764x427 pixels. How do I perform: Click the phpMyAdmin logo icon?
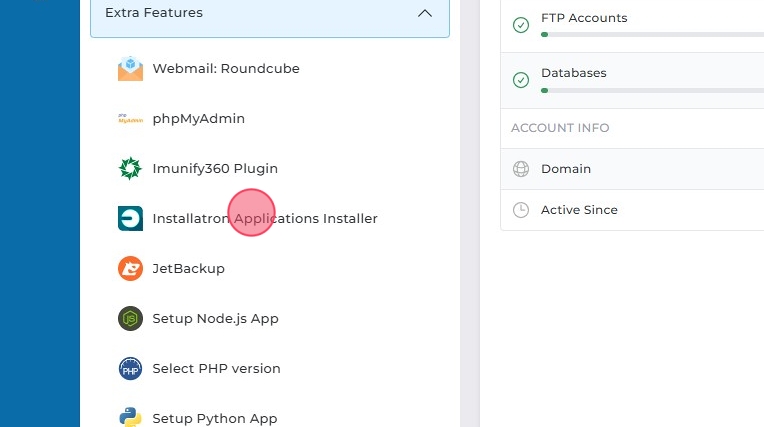130,119
